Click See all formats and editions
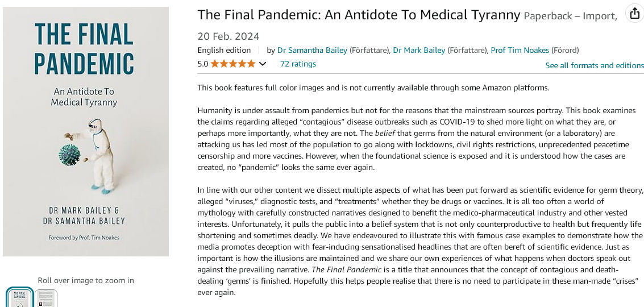Viewport: 644px width, 307px height. 595,65
